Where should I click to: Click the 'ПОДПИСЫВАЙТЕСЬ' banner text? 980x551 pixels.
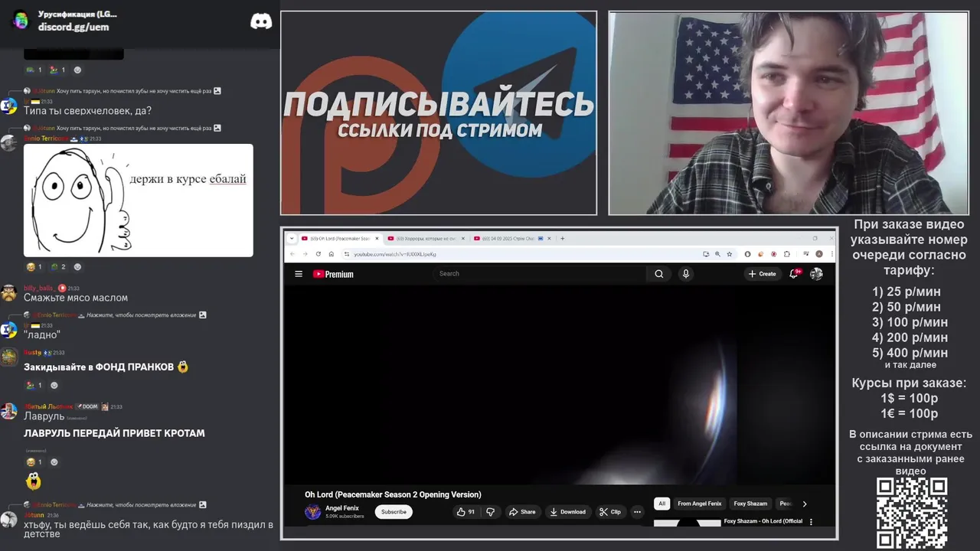(439, 105)
